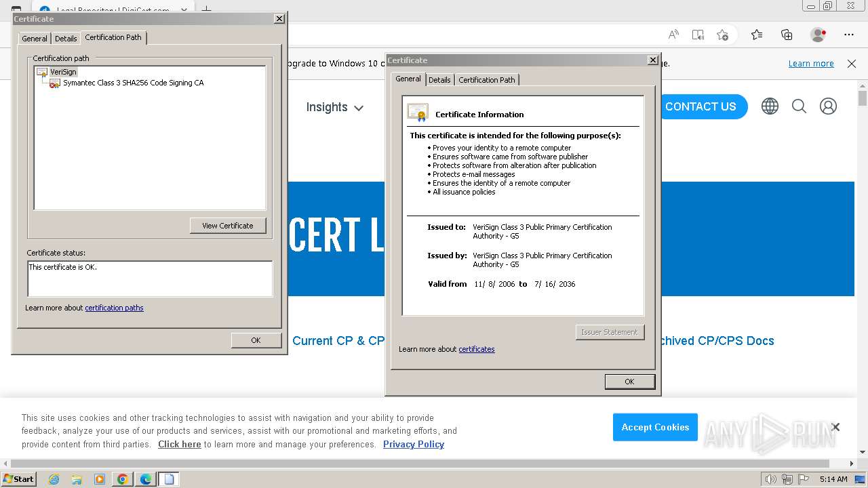868x488 pixels.
Task: Click View Certificate button
Action: click(x=228, y=226)
